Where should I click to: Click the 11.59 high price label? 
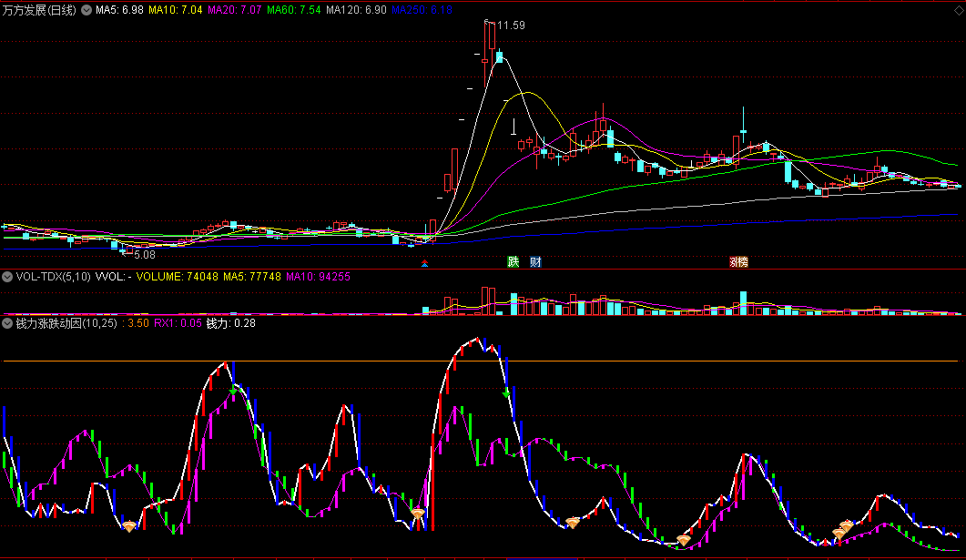(x=511, y=25)
